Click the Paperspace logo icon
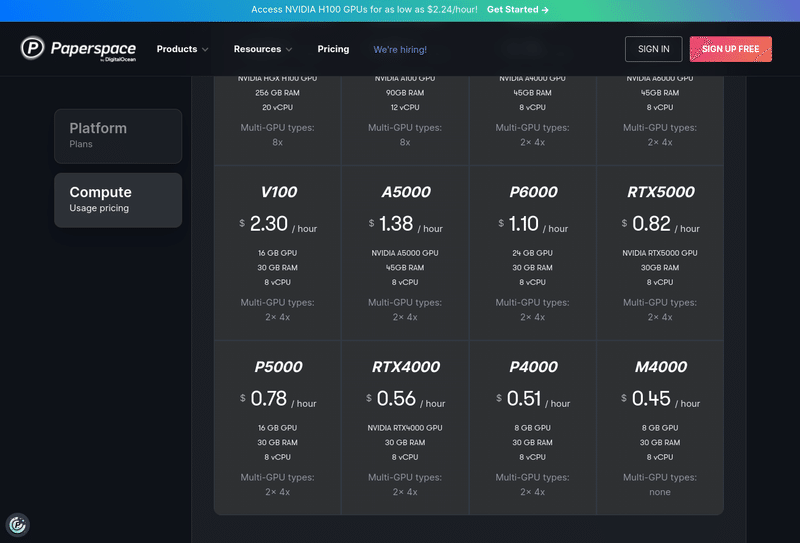 pos(32,48)
